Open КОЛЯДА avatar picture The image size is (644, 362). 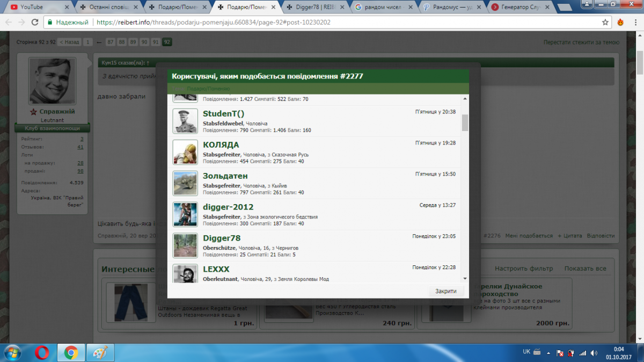coord(185,152)
